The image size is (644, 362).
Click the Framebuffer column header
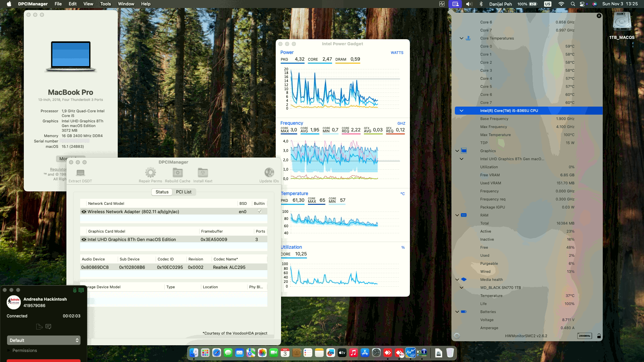coord(212,231)
